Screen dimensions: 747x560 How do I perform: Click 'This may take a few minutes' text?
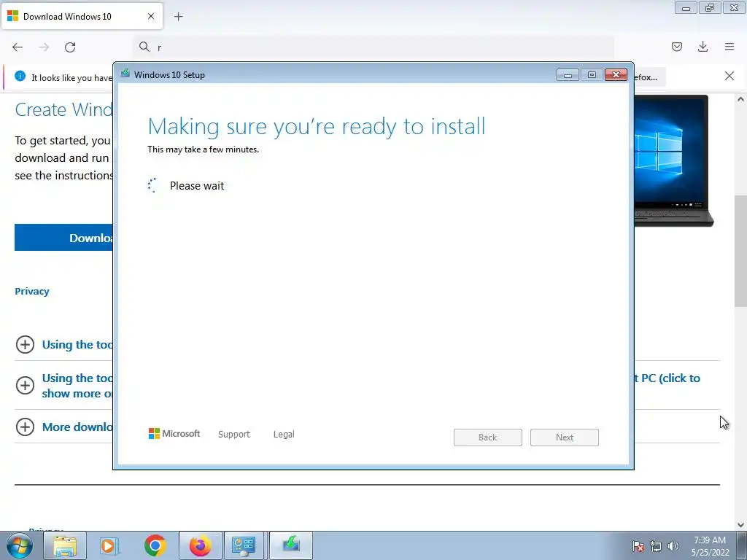click(x=203, y=149)
